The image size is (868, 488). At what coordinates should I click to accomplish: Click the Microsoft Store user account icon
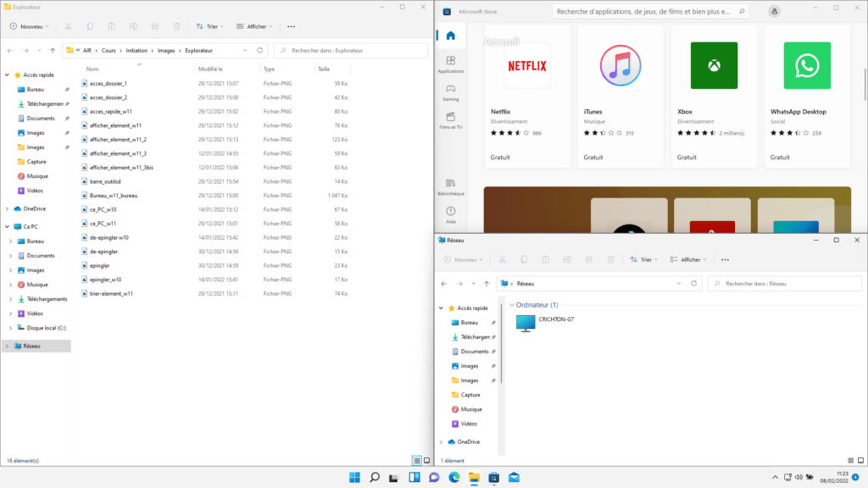pyautogui.click(x=774, y=12)
